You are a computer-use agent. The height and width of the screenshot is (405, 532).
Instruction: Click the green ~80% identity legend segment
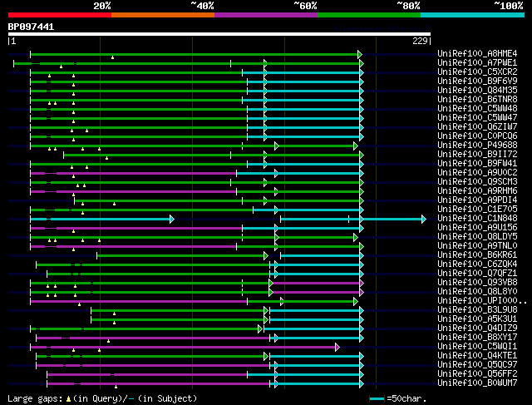(369, 15)
